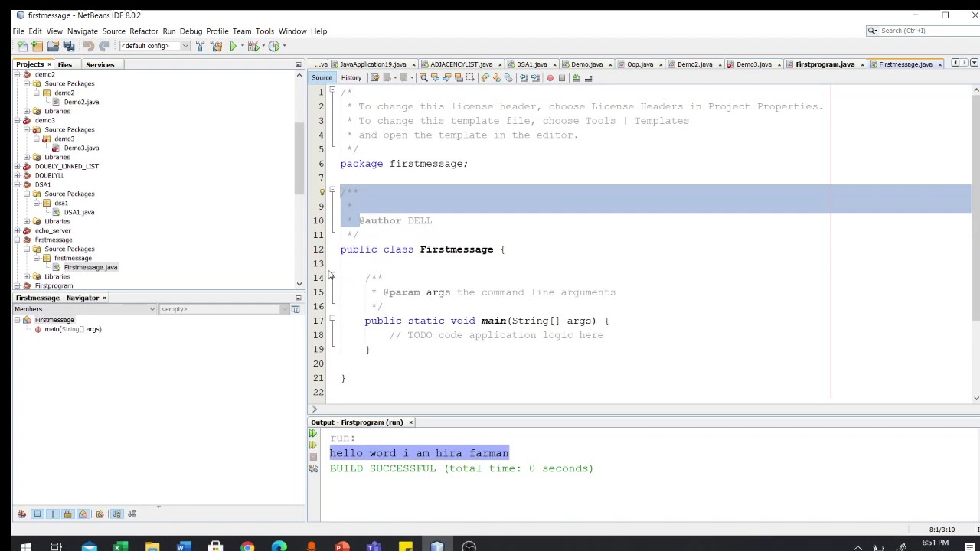Click the Redo arrow in the main toolbar
The image size is (980, 551).
click(x=104, y=46)
